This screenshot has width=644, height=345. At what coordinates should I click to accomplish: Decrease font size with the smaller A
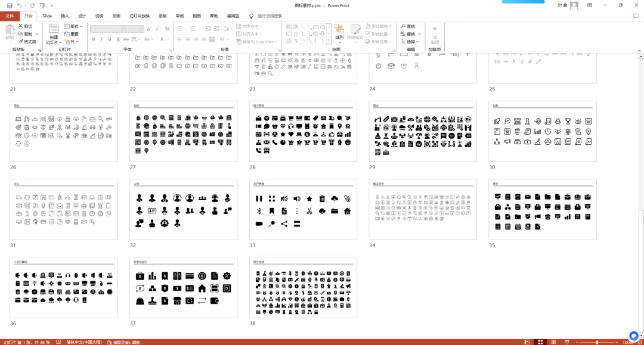[157, 29]
